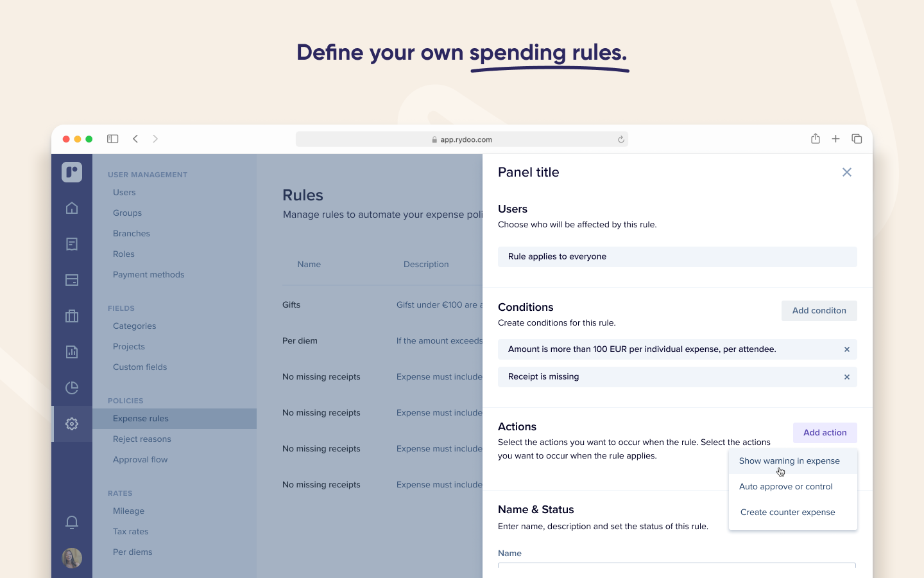Open the cards icon in sidebar

click(72, 280)
